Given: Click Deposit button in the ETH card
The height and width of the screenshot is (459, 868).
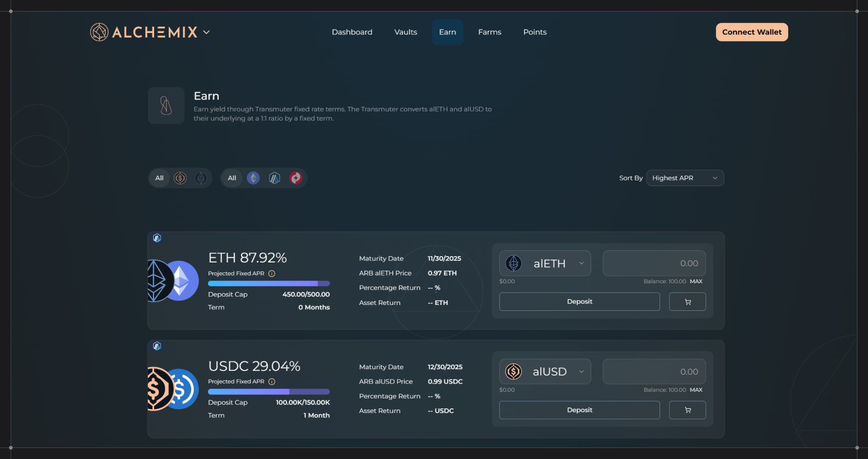Looking at the screenshot, I should point(579,302).
